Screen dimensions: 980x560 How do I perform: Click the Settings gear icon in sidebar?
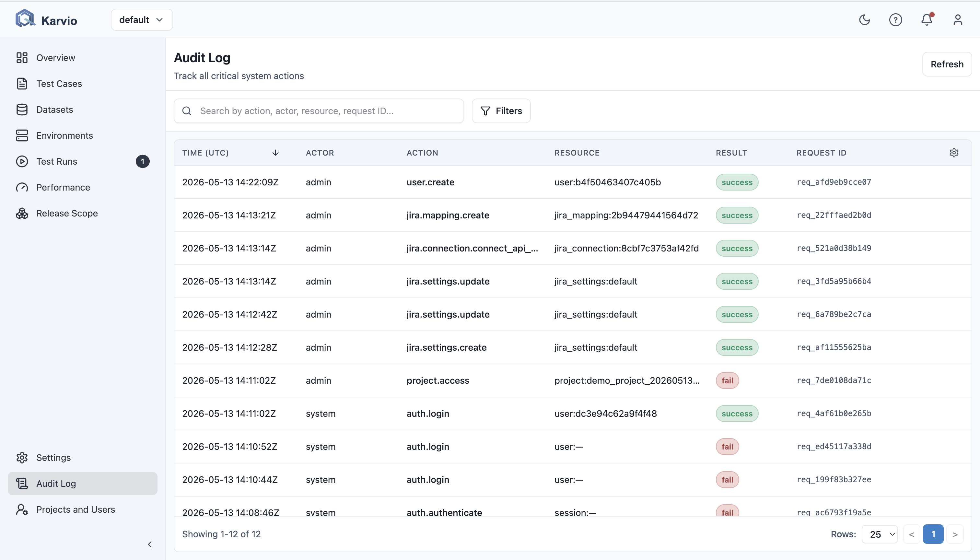click(x=22, y=458)
